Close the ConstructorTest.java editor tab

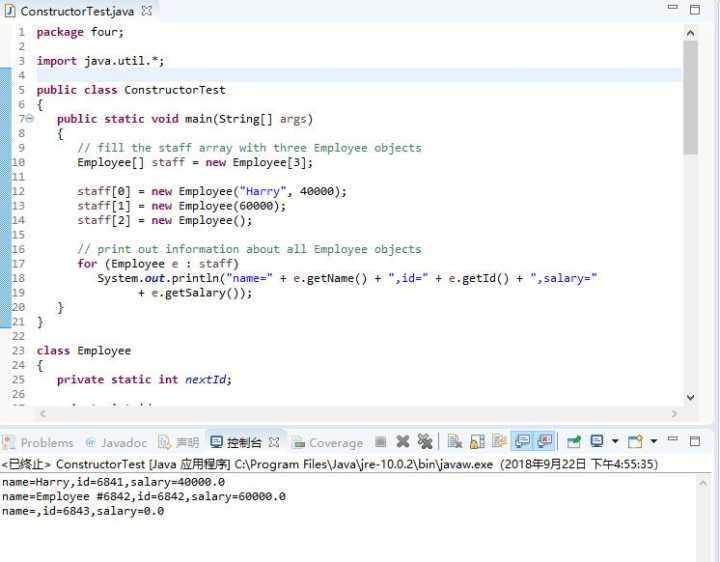pyautogui.click(x=146, y=11)
